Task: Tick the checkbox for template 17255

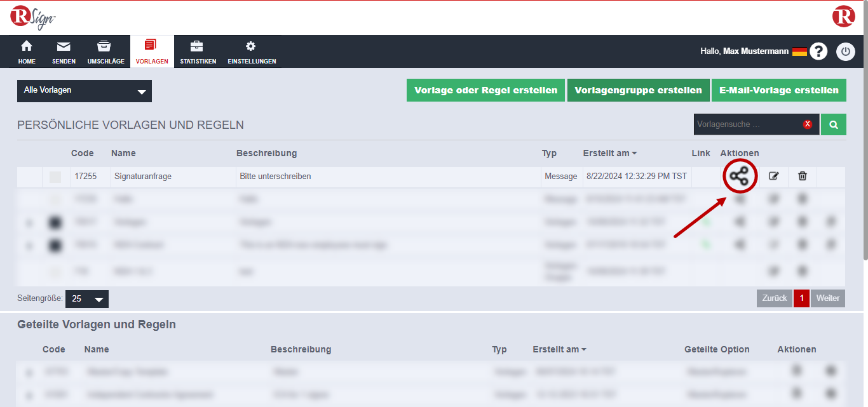Action: coord(55,177)
